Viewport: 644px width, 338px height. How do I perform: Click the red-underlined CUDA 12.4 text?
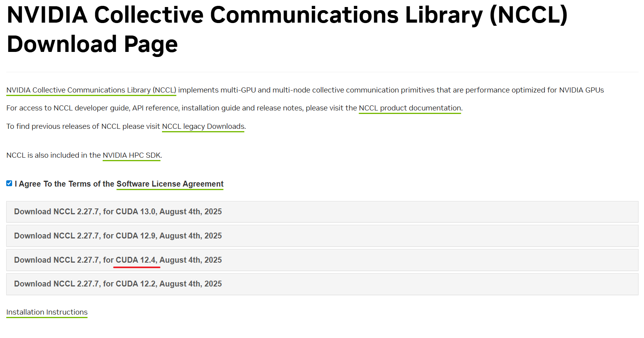pos(136,260)
